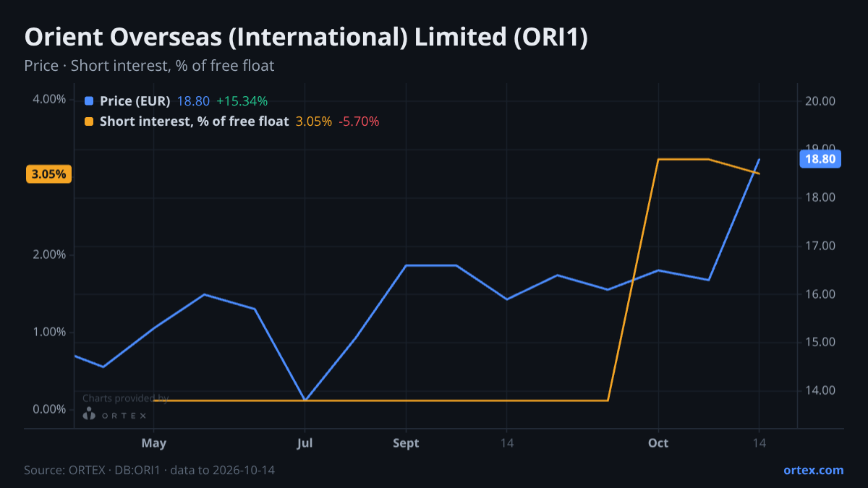The image size is (868, 488).
Task: Click the 18.80 price value in the legend
Action: pos(193,101)
